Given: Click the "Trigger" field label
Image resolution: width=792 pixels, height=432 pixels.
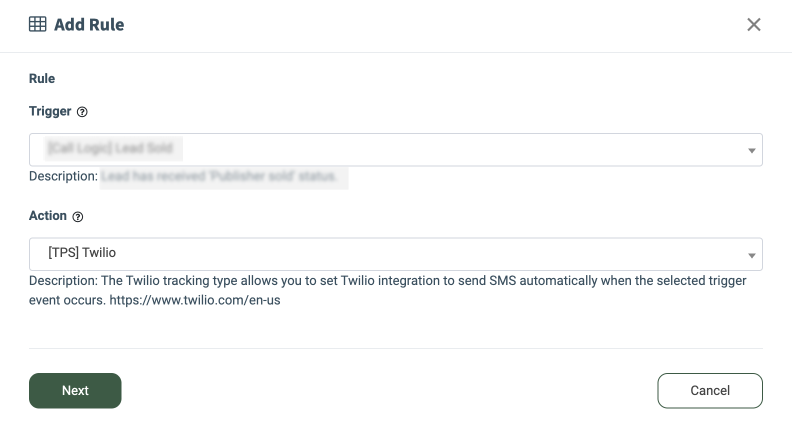Looking at the screenshot, I should 50,111.
